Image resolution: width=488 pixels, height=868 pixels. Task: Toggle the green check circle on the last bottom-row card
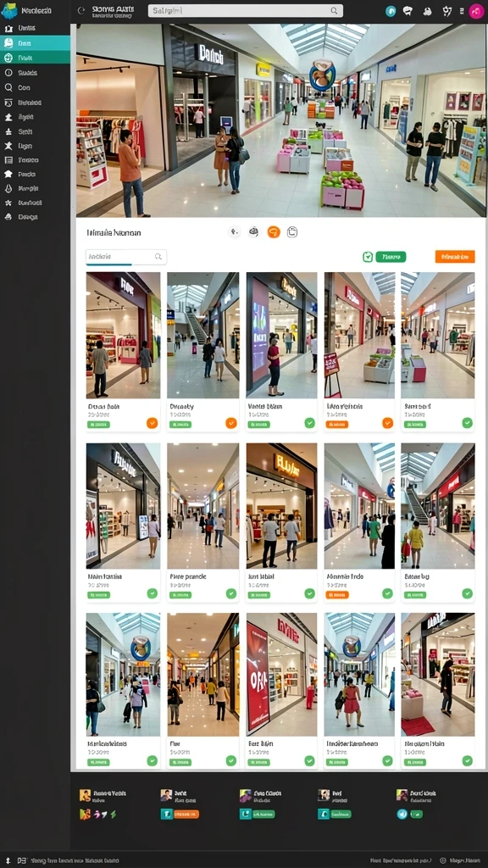tap(468, 760)
